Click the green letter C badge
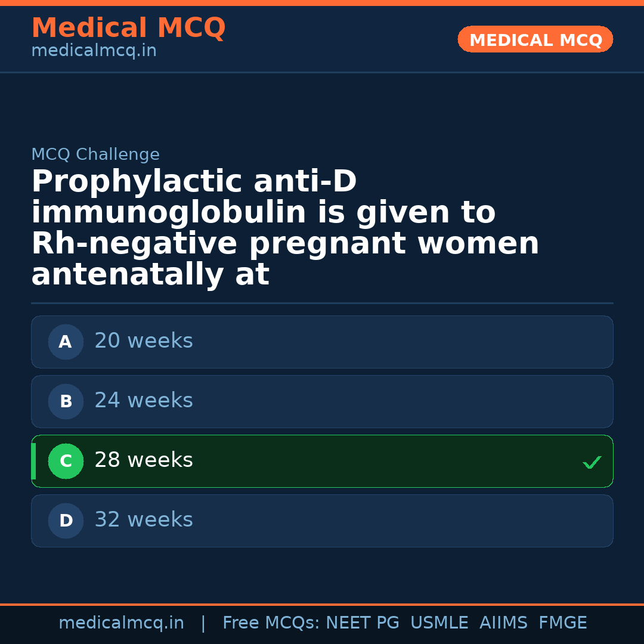 pyautogui.click(x=66, y=461)
